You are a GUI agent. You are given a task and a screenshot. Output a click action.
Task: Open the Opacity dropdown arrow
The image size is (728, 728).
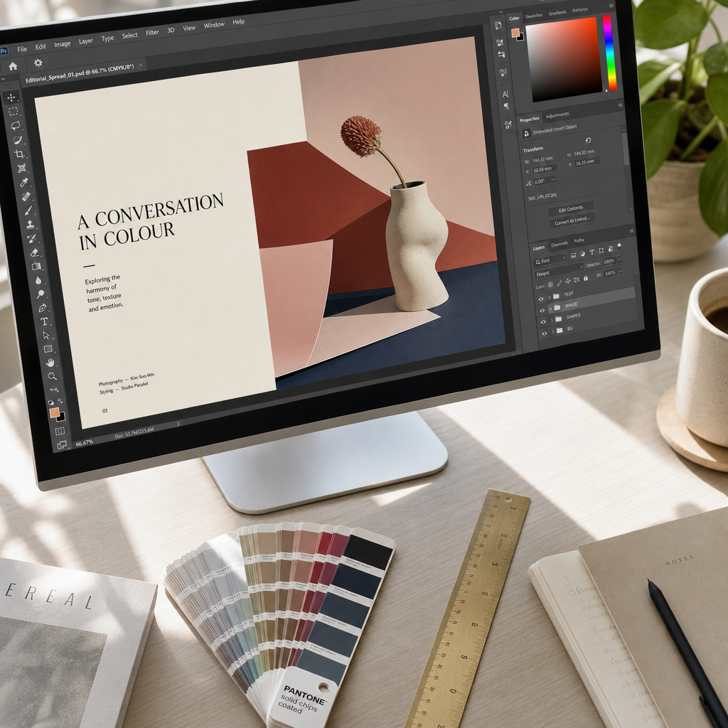coord(619,259)
